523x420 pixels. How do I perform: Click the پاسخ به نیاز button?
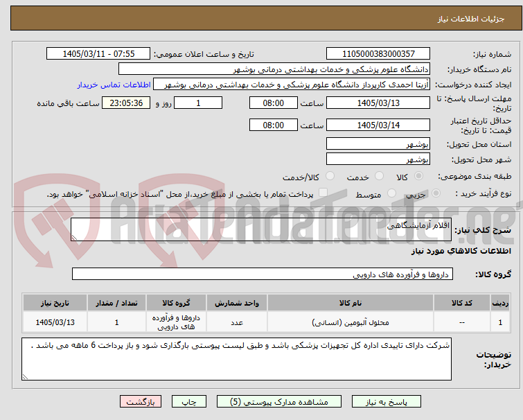(x=387, y=402)
